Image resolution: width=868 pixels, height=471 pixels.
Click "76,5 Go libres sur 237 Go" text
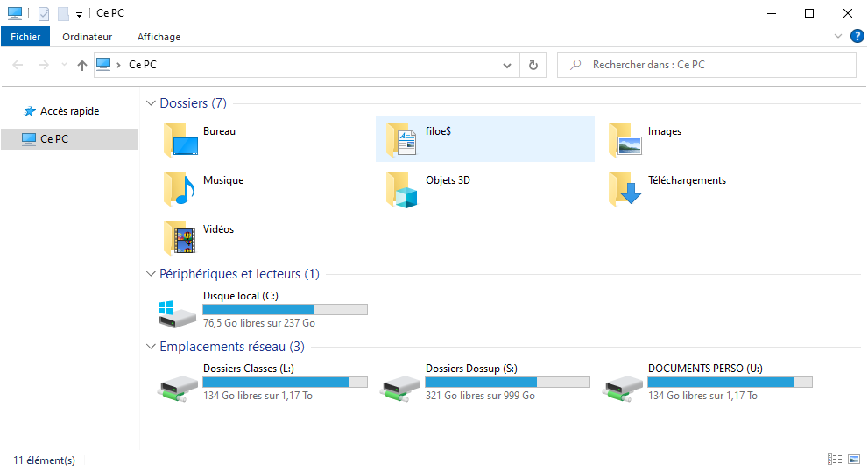coord(259,323)
